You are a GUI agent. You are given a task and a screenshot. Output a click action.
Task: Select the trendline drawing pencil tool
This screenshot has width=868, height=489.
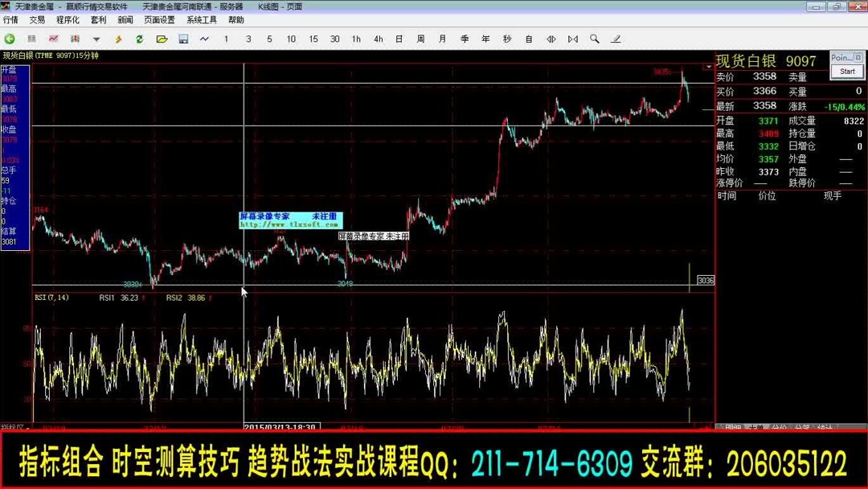click(616, 39)
